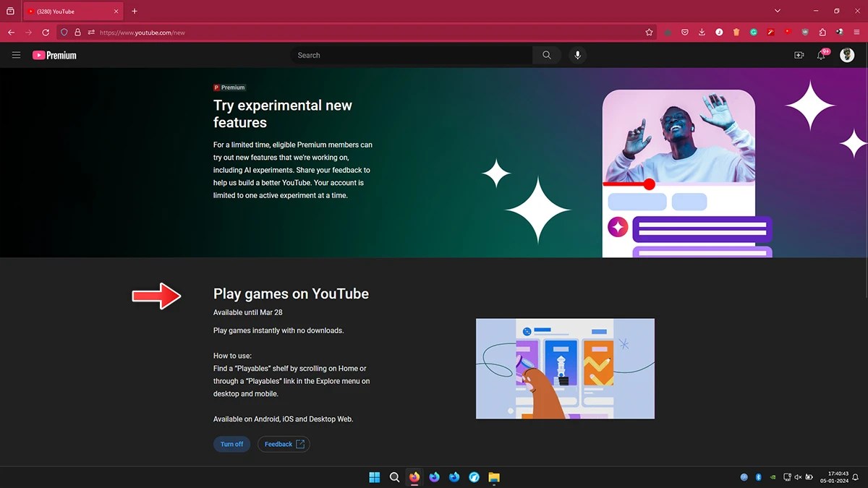This screenshot has width=868, height=488.
Task: Reload the page with refresh icon
Action: [x=46, y=33]
